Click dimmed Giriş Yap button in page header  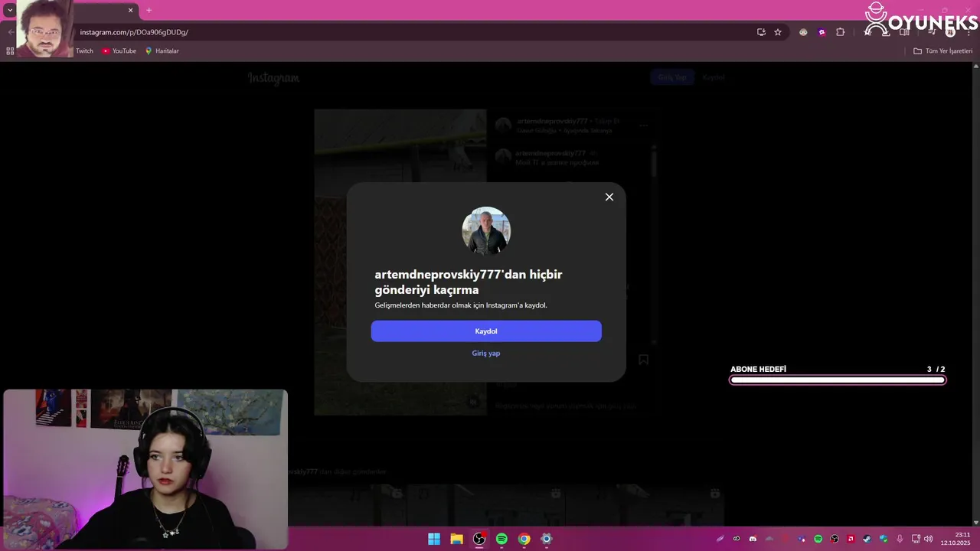tap(672, 77)
